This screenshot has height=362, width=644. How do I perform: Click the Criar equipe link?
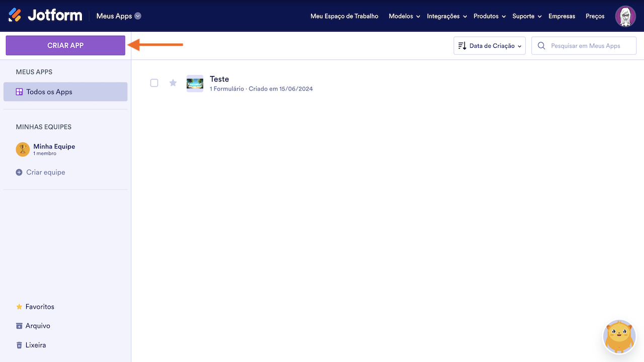click(46, 172)
